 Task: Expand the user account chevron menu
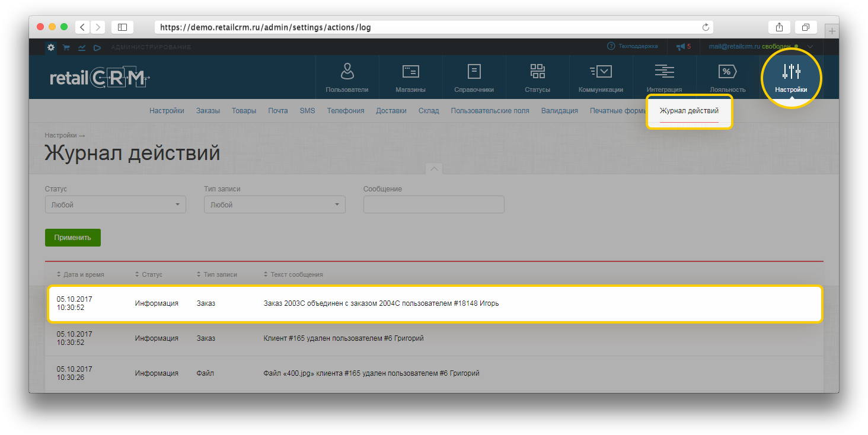pyautogui.click(x=810, y=47)
